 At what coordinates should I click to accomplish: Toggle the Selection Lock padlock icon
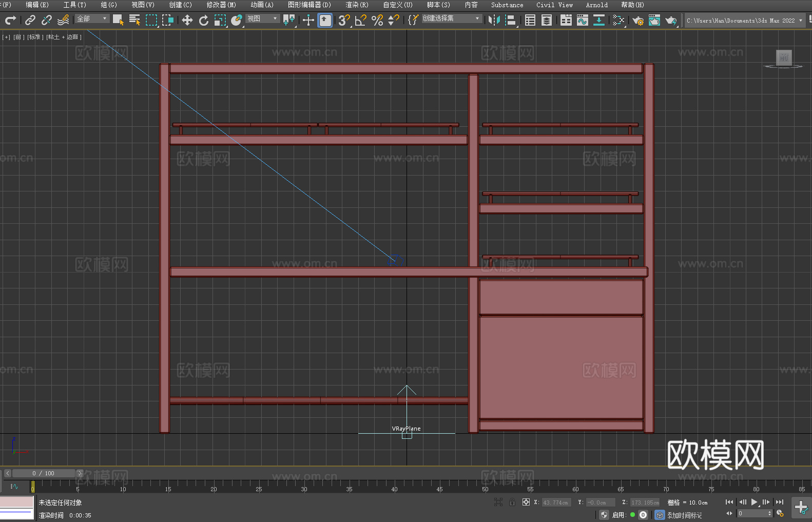pyautogui.click(x=512, y=502)
